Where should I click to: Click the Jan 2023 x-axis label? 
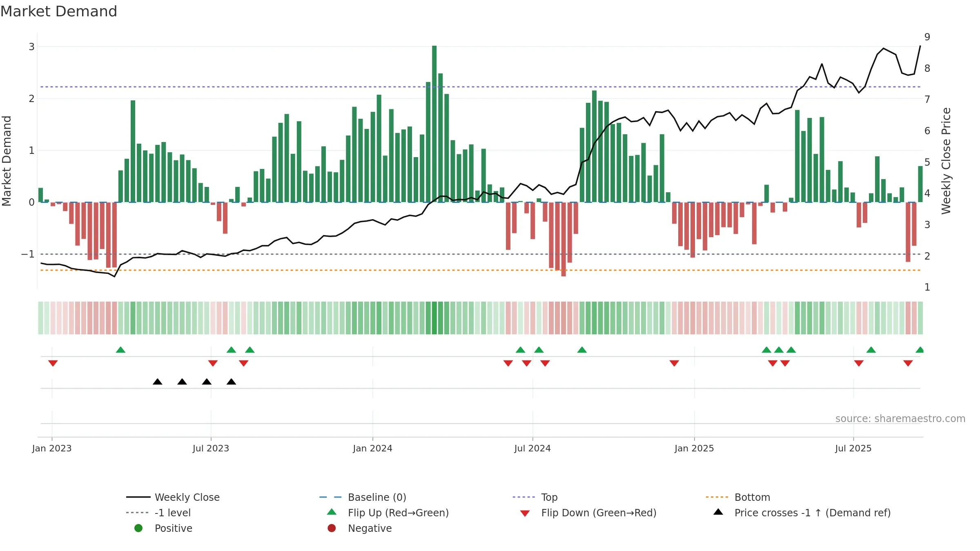point(52,449)
